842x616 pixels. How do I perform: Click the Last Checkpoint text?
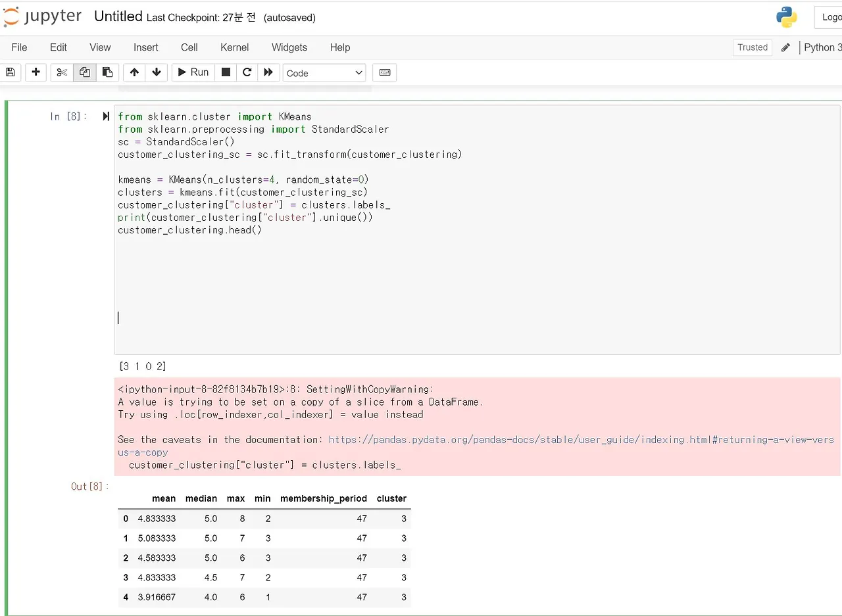pos(201,18)
